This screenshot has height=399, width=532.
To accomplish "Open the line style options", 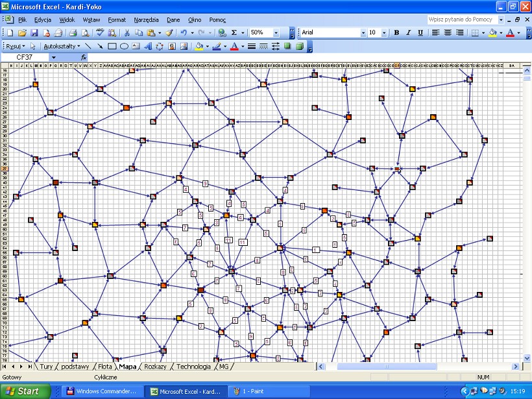I will tap(252, 46).
